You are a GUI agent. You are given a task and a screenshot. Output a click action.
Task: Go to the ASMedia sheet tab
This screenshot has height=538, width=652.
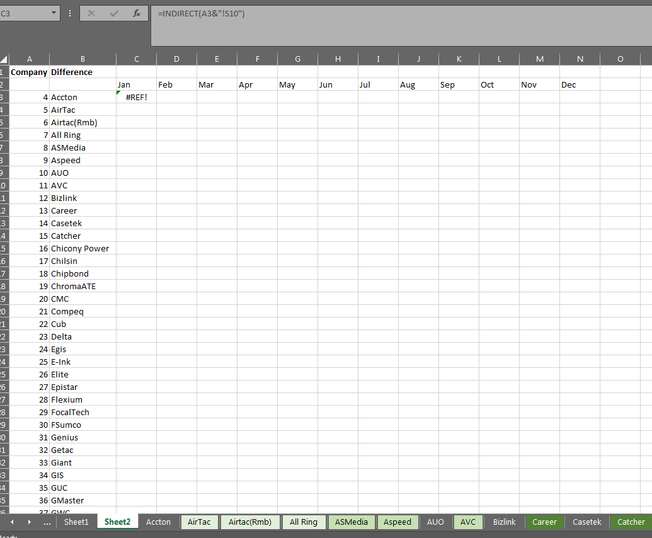click(x=351, y=522)
